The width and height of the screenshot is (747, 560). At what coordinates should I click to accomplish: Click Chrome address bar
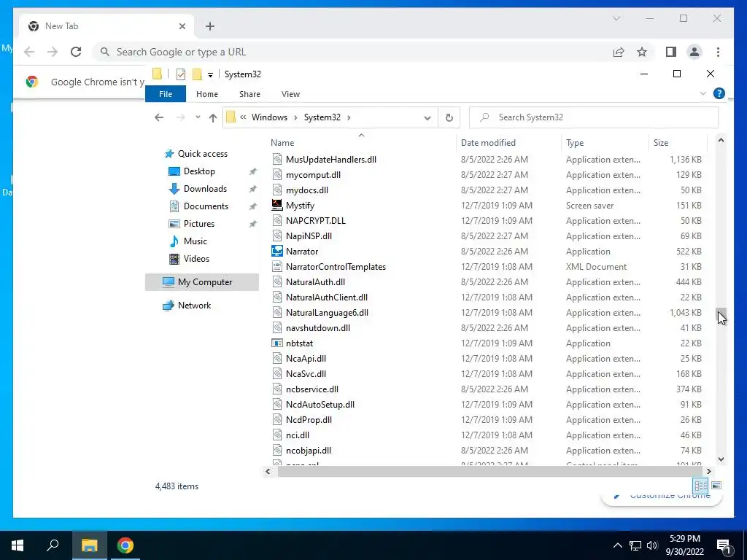pyautogui.click(x=352, y=52)
